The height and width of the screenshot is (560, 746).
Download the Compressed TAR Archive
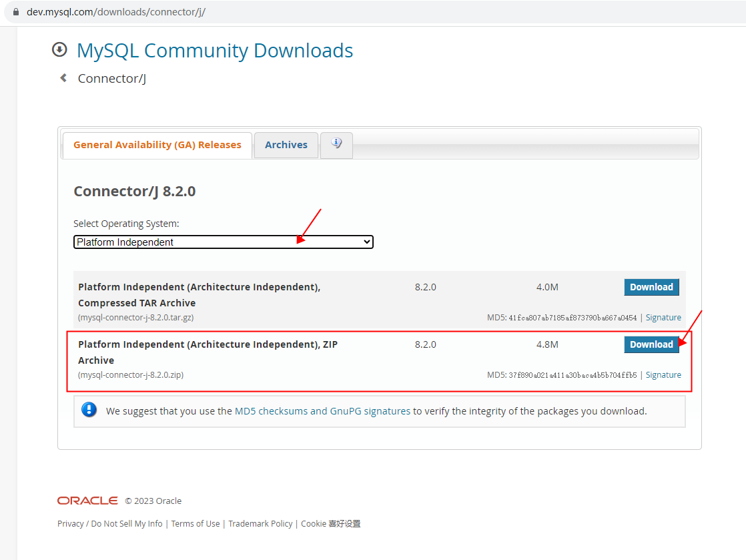point(651,287)
